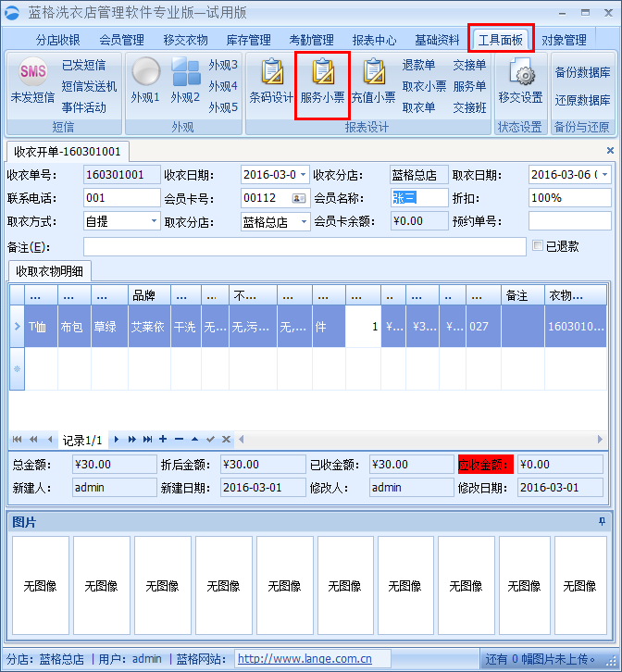
Task: Open the 未发短信 SMS icon
Action: coord(33,71)
